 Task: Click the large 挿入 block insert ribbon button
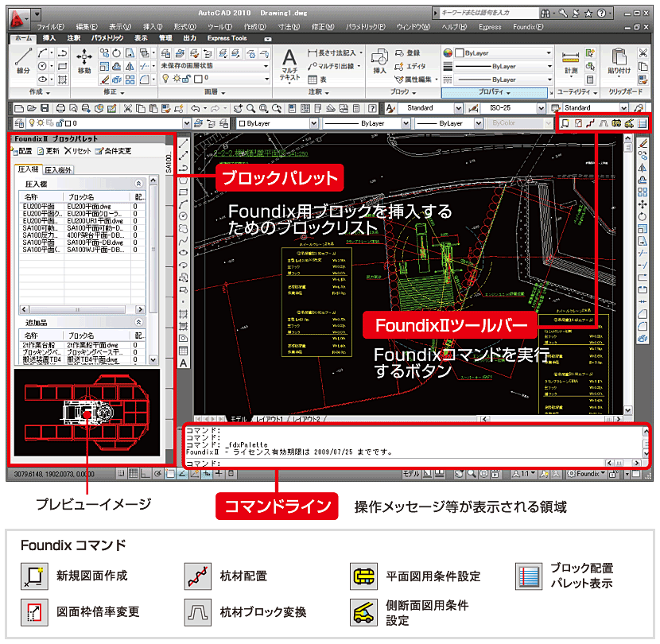click(379, 61)
